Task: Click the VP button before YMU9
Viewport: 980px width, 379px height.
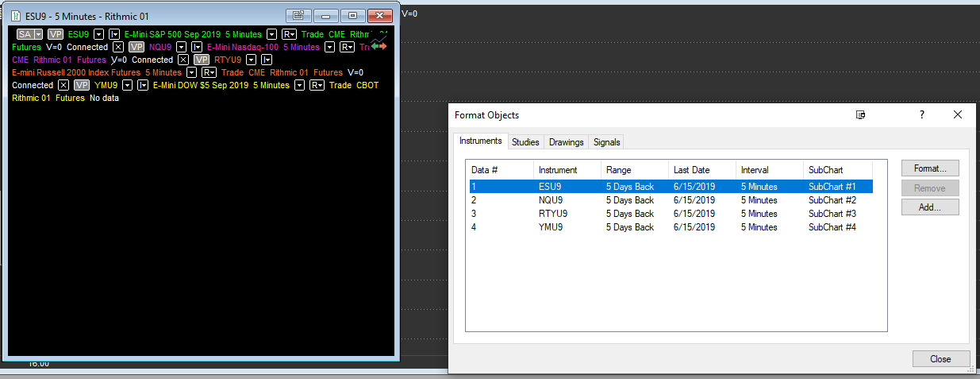Action: 83,85
